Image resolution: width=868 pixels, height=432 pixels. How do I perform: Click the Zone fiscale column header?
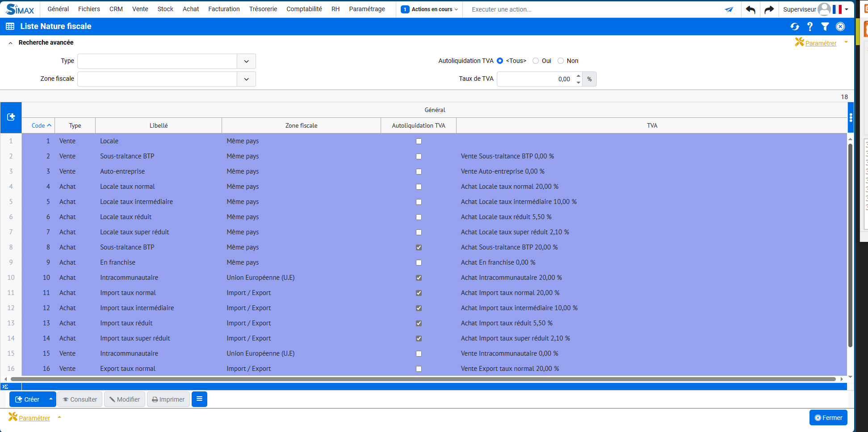pos(301,125)
